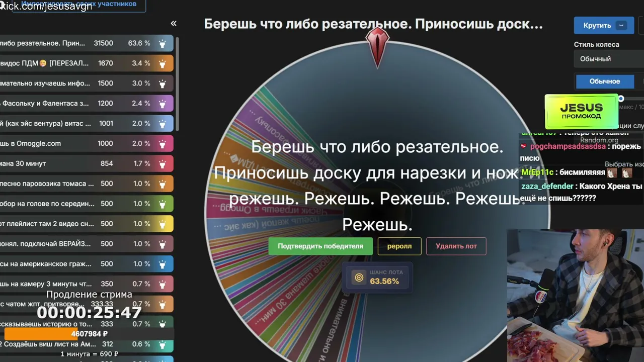Click the 1.7 % chance value

point(141,163)
